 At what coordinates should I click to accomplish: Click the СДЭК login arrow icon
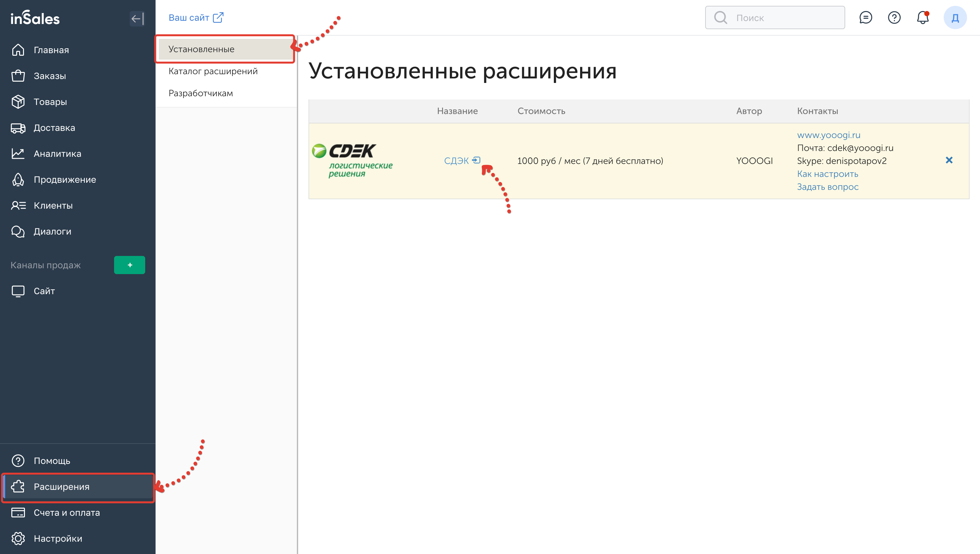476,160
